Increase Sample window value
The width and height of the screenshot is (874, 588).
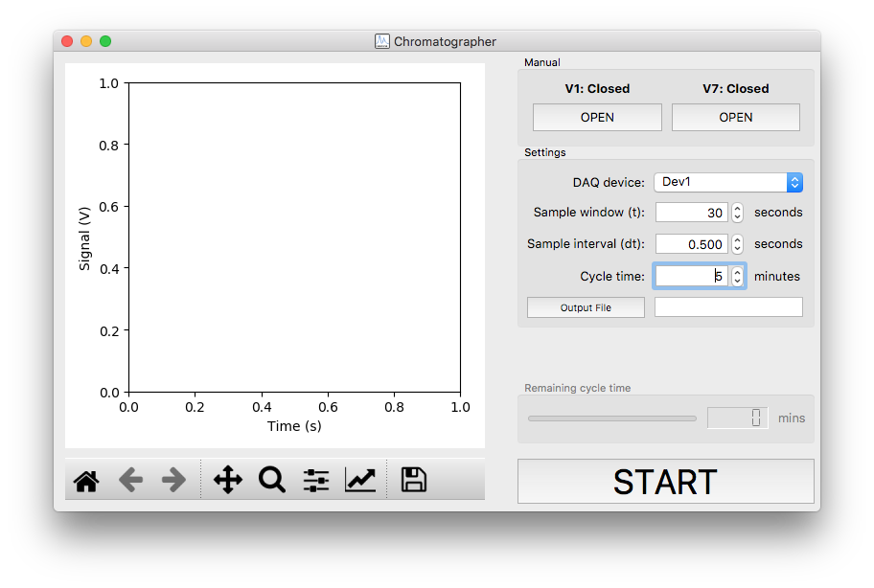pyautogui.click(x=738, y=208)
